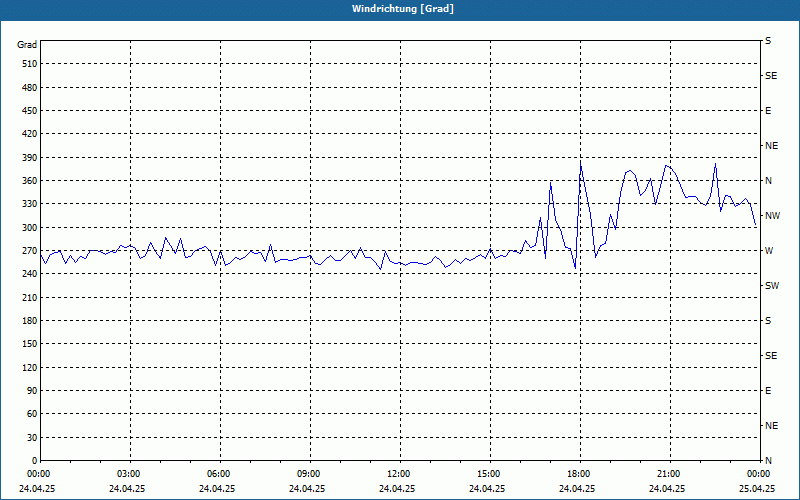The height and width of the screenshot is (500, 800).
Task: Click the 24.04.25 date under 12:00
Action: [x=397, y=489]
